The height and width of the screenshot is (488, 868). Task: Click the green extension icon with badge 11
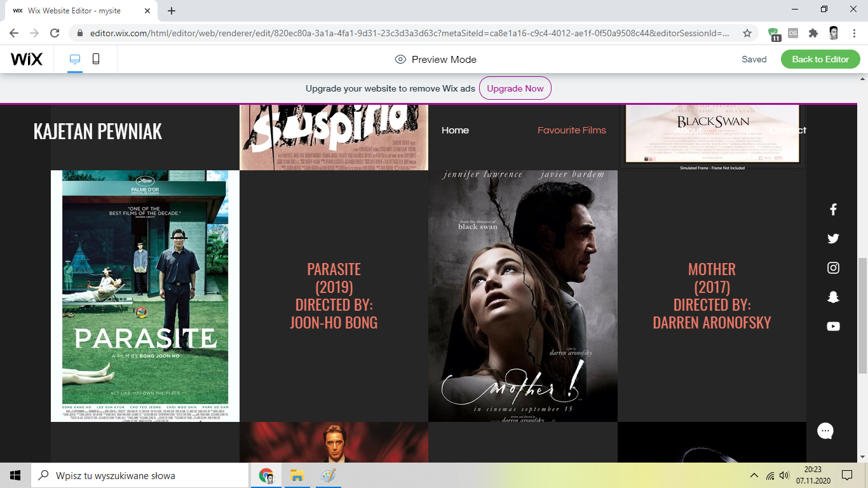tap(774, 34)
